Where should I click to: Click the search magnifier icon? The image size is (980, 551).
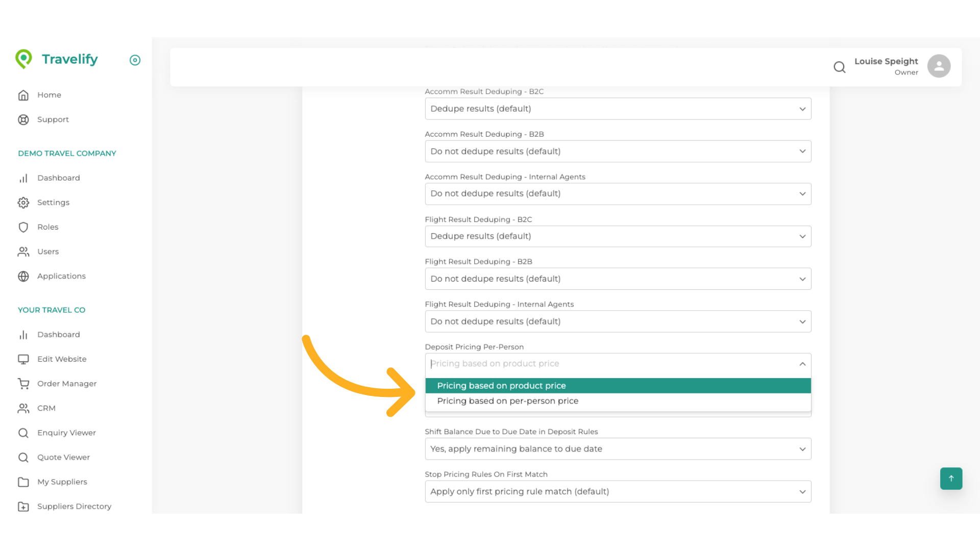point(840,67)
